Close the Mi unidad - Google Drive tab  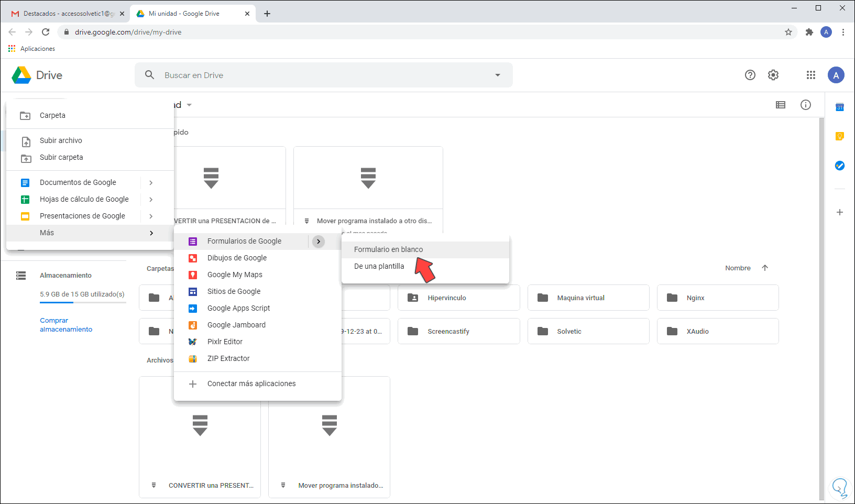pos(247,14)
